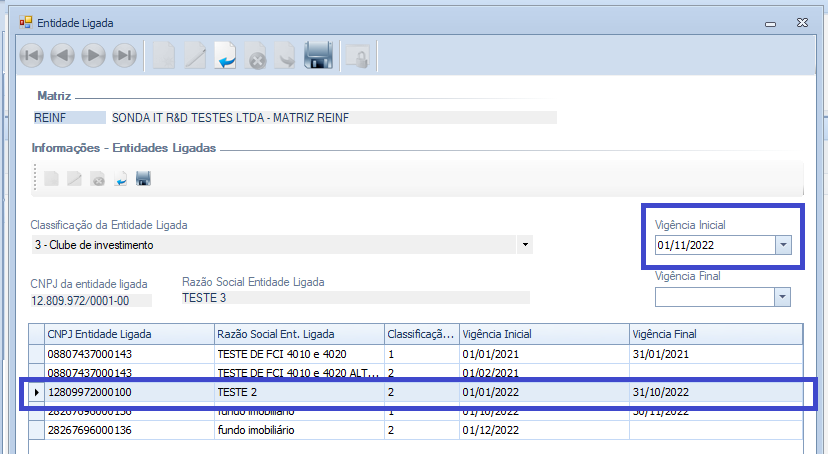Screen dimensions: 828x454
Task: Save entity using small floppy icon under Informações
Action: [x=143, y=179]
